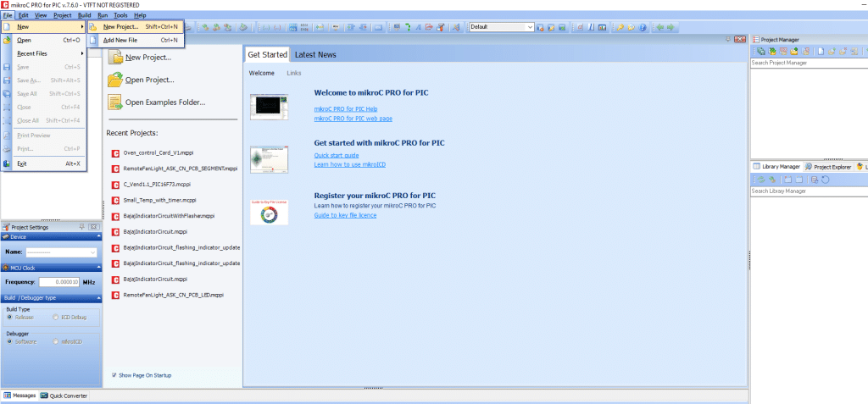Open the mikroC PRO for PIC Help link
The height and width of the screenshot is (404, 868).
point(346,109)
